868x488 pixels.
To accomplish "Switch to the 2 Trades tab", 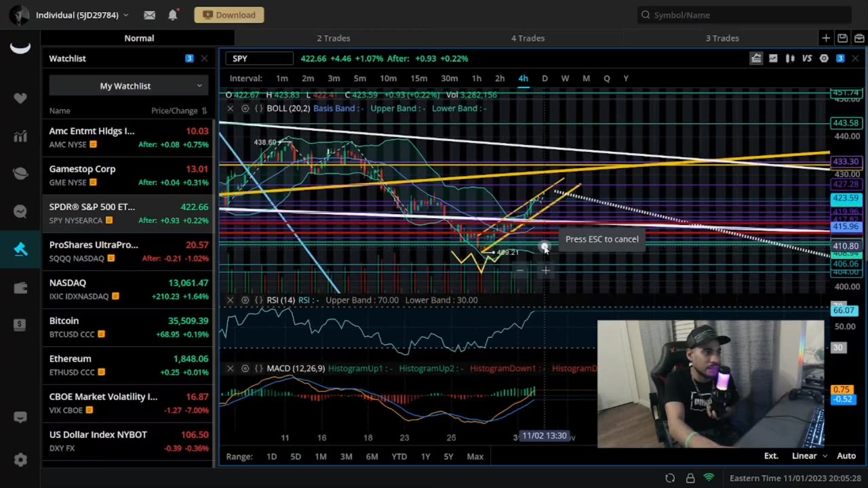I will coord(333,38).
